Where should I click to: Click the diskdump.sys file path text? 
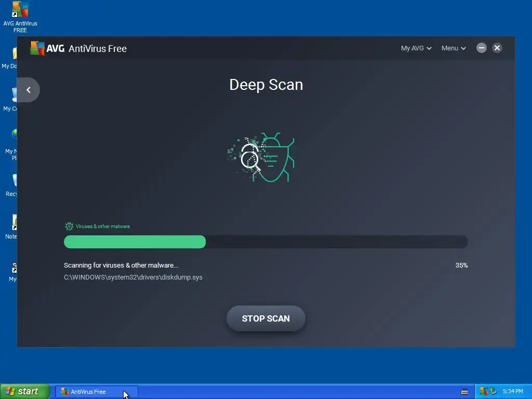point(133,277)
